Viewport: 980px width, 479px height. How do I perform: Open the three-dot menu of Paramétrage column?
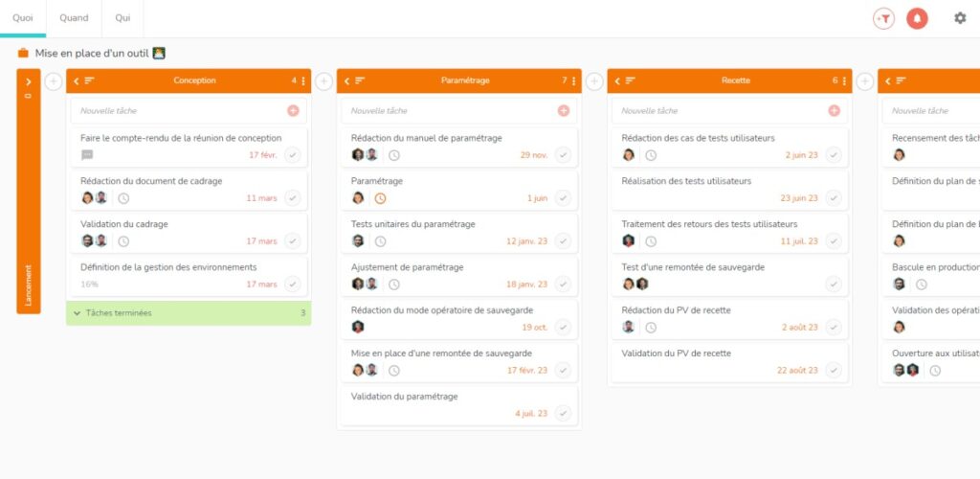(574, 80)
